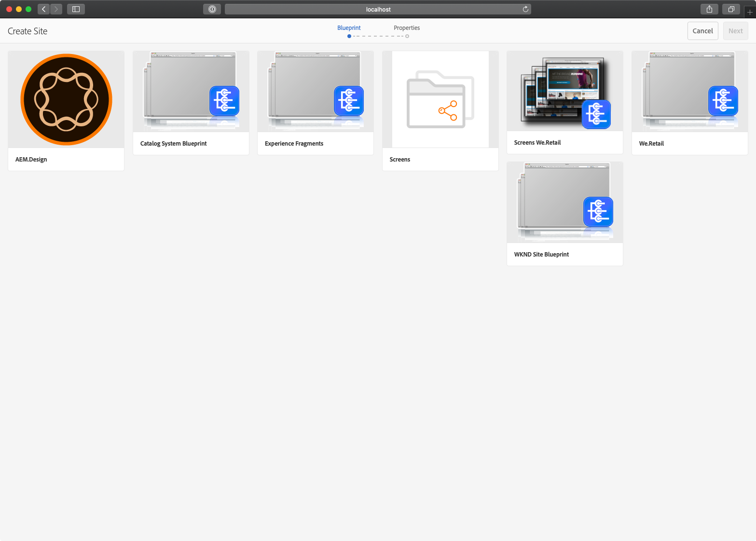Click the Screens We.Retail label
Viewport: 756px width, 541px height.
tap(537, 143)
